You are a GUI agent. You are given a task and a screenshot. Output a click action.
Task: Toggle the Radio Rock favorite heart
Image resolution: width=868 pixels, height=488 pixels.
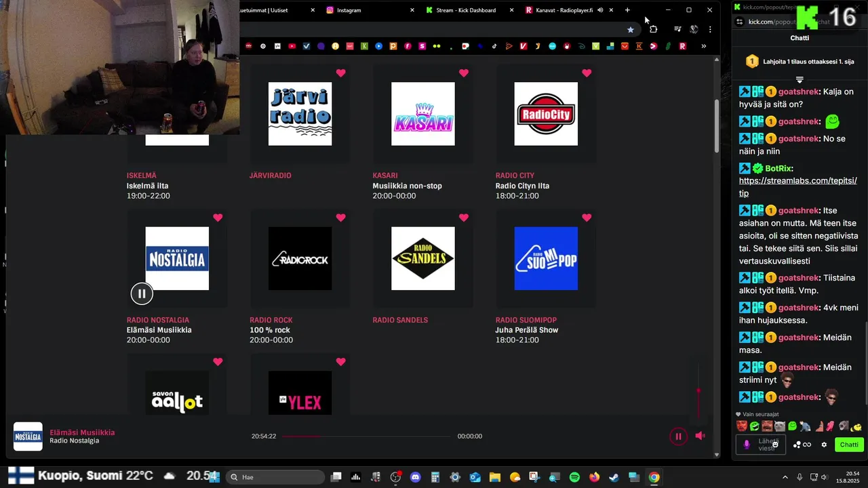click(341, 218)
